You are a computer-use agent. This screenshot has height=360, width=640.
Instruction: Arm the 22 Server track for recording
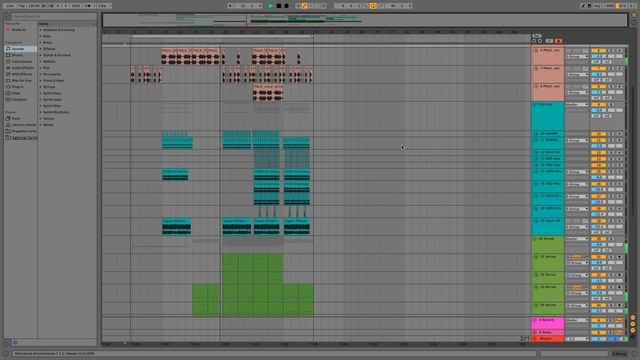tap(620, 275)
